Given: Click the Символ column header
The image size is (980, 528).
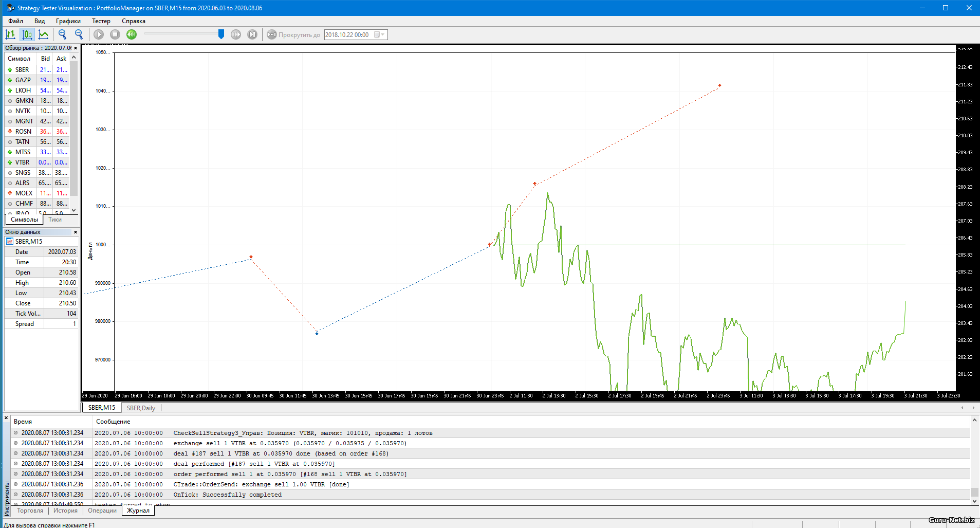Looking at the screenshot, I should point(20,59).
